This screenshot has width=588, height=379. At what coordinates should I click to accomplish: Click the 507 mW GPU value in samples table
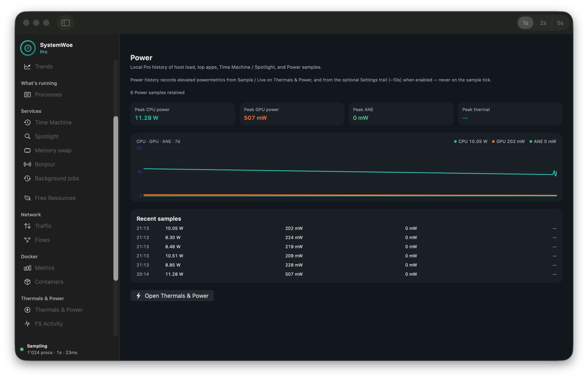[x=294, y=274]
